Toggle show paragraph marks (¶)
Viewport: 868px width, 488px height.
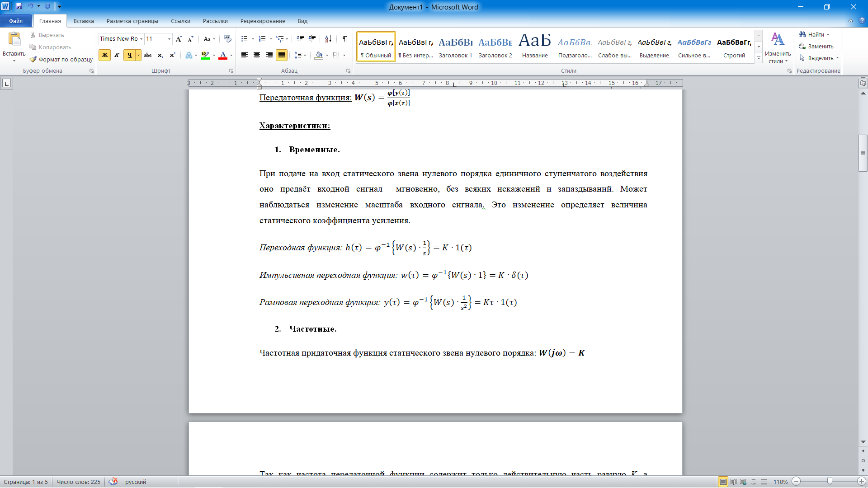pyautogui.click(x=345, y=39)
